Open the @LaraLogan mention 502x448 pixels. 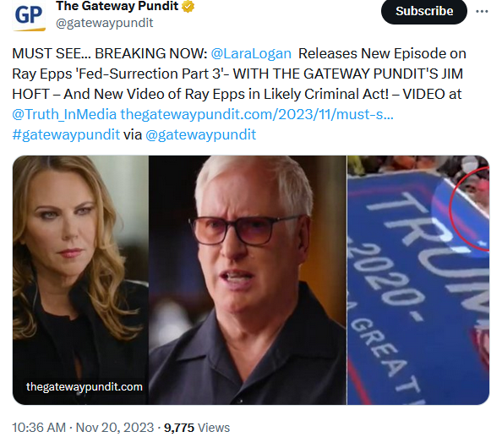[251, 53]
